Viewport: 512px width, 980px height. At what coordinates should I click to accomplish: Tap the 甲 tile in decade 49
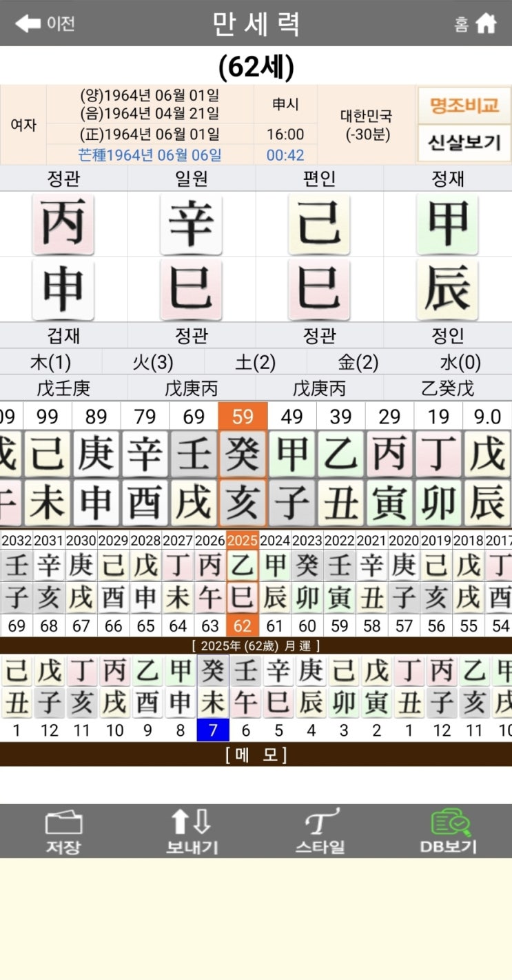point(292,454)
